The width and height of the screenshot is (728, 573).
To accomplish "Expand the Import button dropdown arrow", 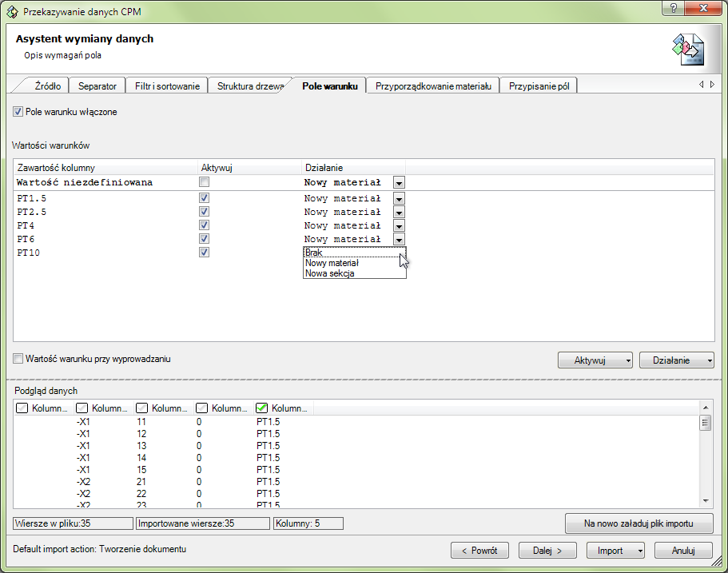I will 640,551.
